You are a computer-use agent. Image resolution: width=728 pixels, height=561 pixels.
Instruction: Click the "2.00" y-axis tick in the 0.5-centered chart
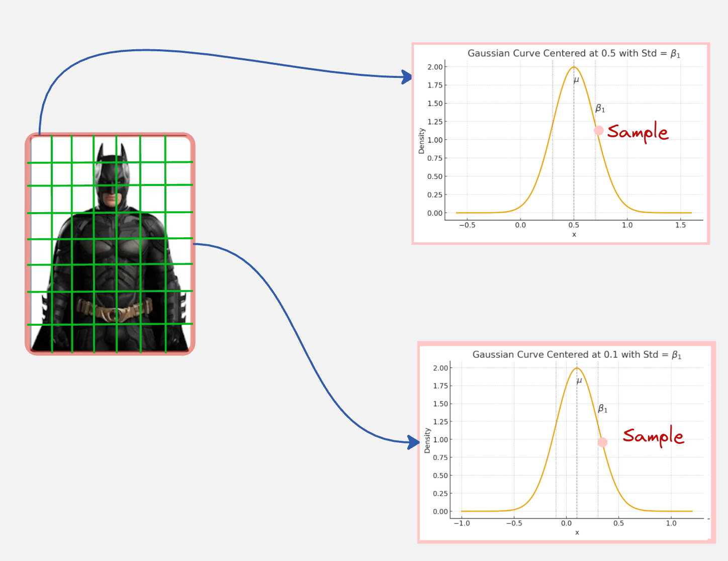435,67
